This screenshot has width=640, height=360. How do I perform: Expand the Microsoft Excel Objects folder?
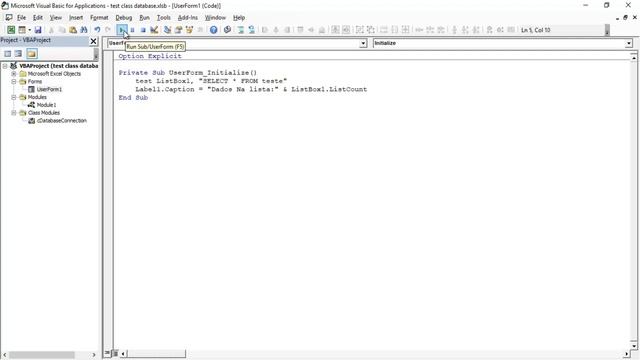[x=14, y=74]
